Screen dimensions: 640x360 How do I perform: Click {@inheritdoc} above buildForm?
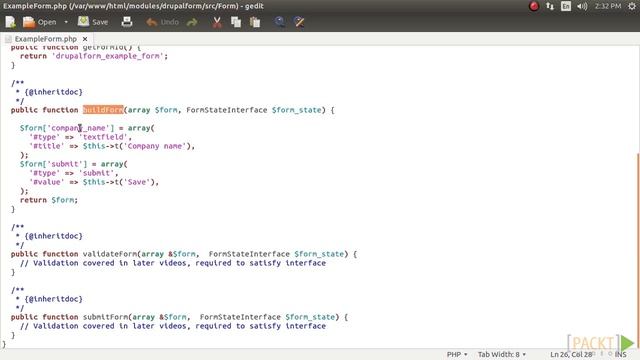tap(53, 92)
